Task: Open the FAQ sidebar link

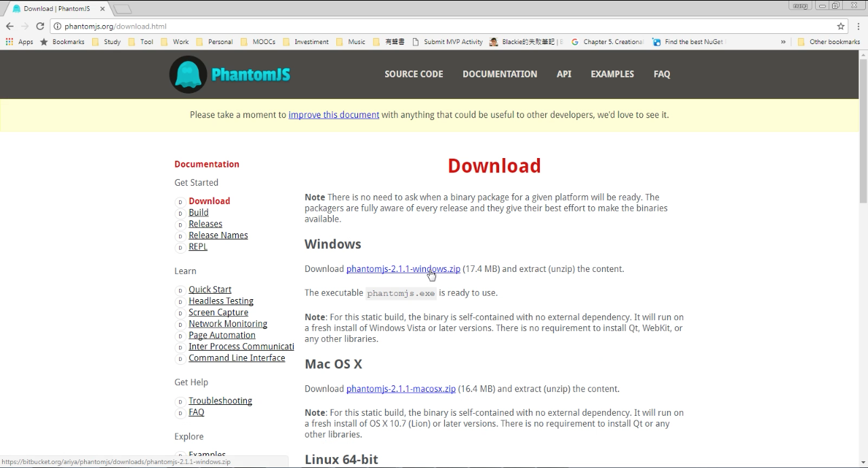Action: pyautogui.click(x=196, y=413)
